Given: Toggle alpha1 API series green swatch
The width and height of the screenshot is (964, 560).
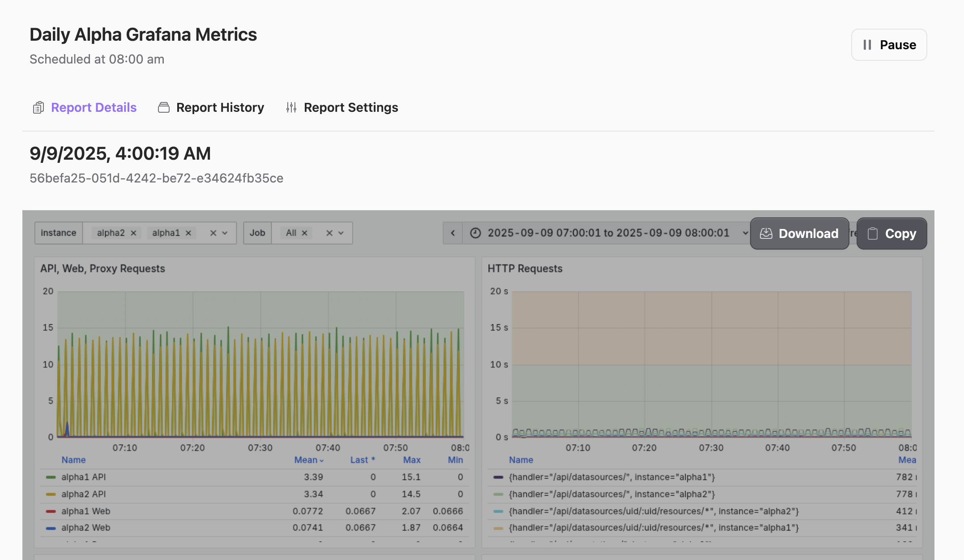Looking at the screenshot, I should 51,477.
